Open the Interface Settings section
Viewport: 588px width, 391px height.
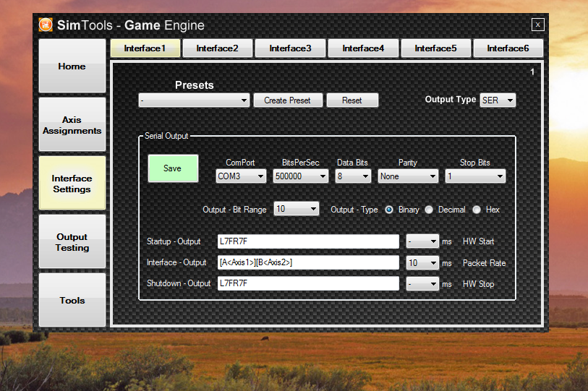coord(72,184)
